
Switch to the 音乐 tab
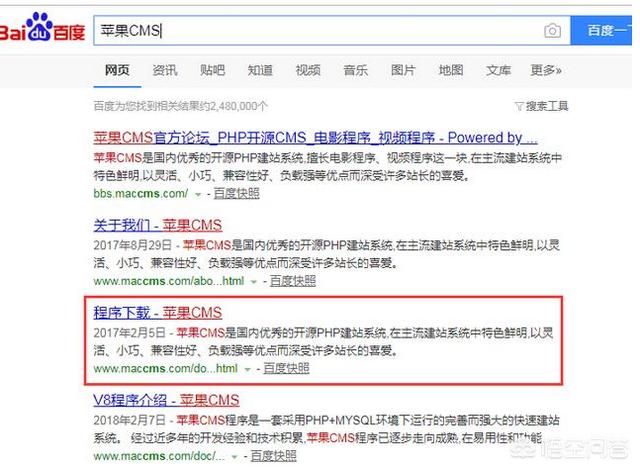tap(355, 71)
